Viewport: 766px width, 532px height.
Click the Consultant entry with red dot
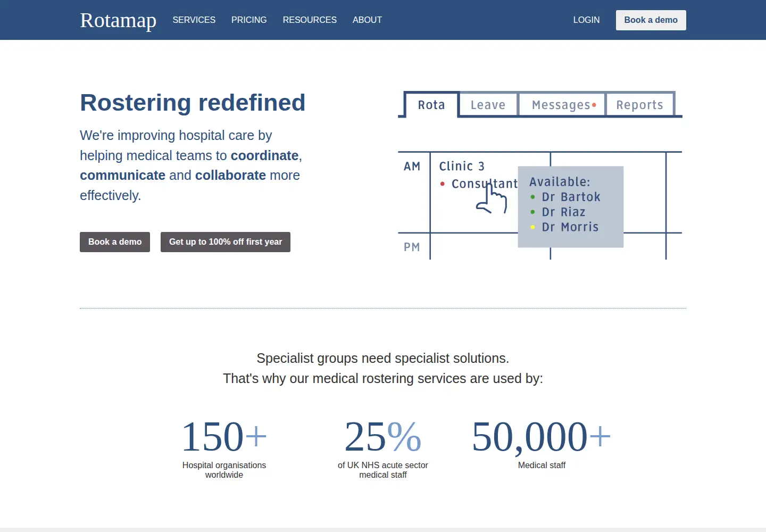tap(479, 184)
